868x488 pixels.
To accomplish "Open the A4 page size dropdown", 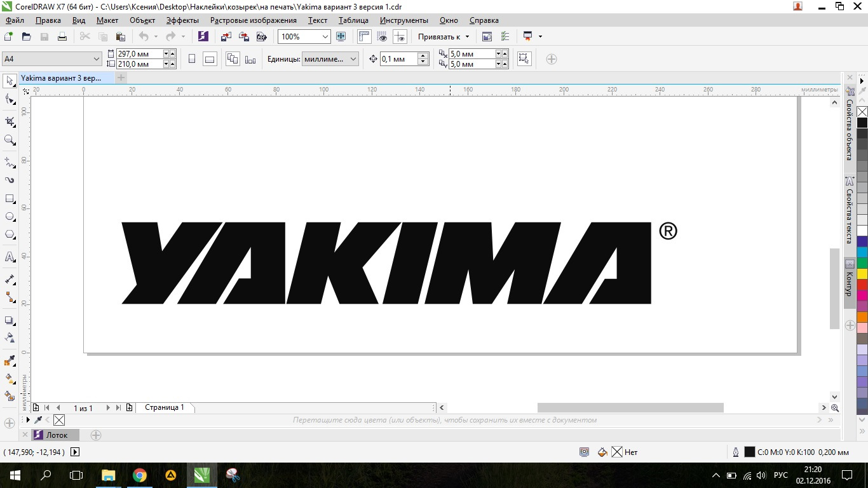I will pos(97,59).
